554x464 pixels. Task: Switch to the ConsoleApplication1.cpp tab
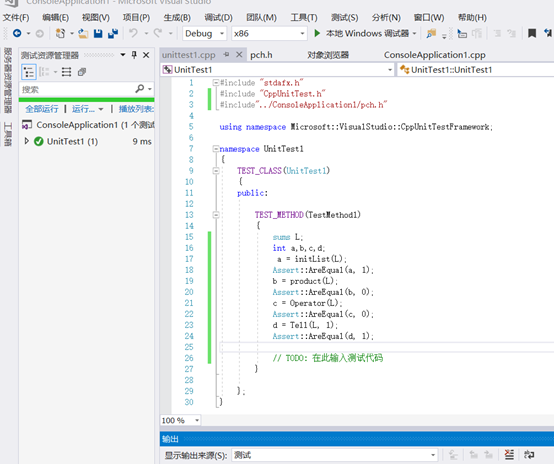[x=435, y=55]
